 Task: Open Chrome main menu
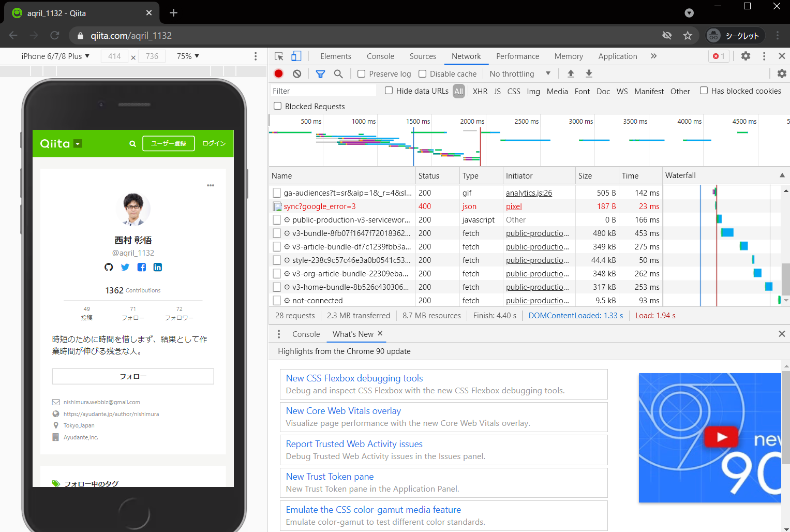tap(778, 36)
